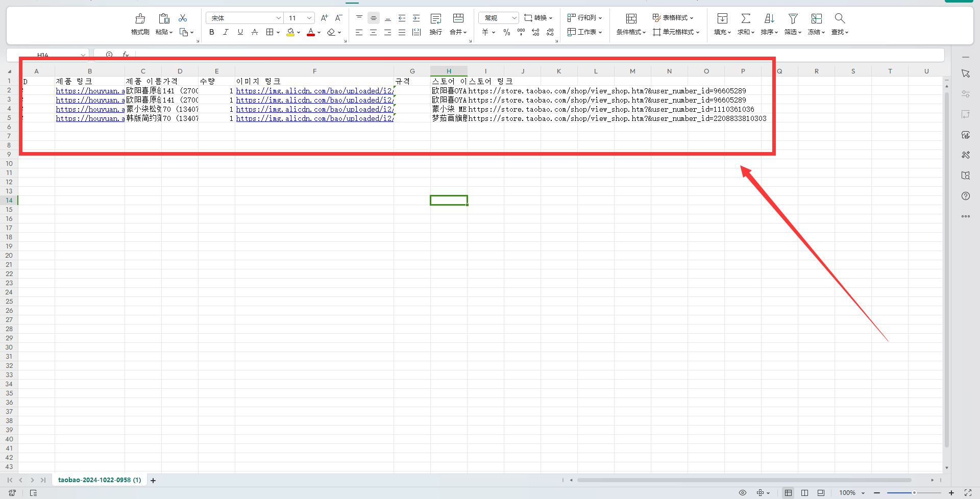Click the Freeze panes icon

pyautogui.click(x=816, y=18)
